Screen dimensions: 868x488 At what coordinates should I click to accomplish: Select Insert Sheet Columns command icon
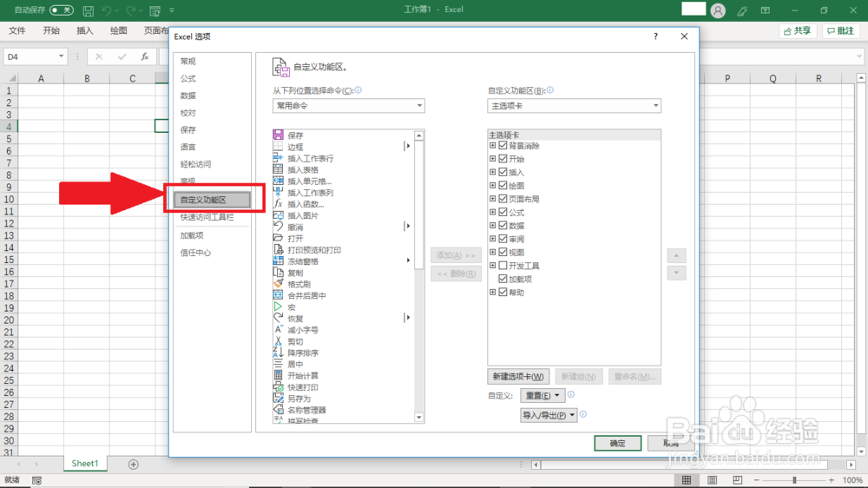tap(278, 192)
